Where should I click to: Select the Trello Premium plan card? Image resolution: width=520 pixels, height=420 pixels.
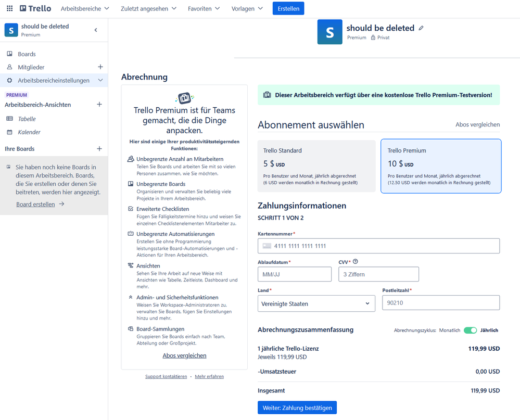click(441, 166)
